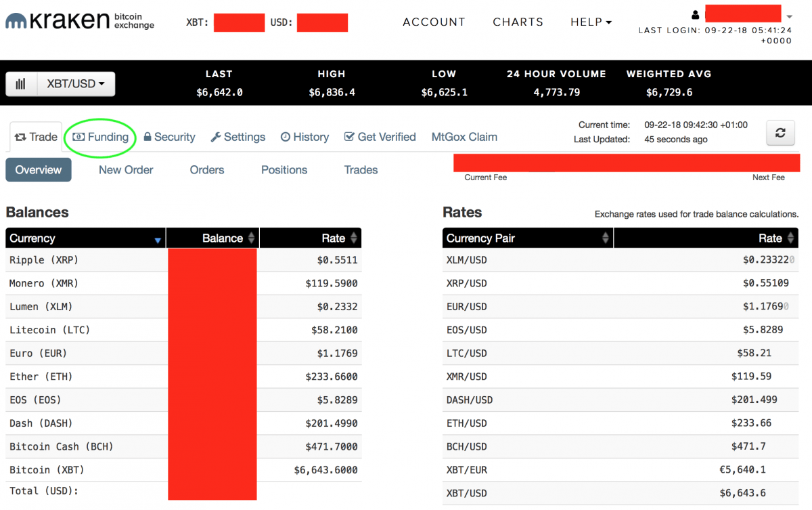
Task: Open the Charts page
Action: pyautogui.click(x=518, y=22)
